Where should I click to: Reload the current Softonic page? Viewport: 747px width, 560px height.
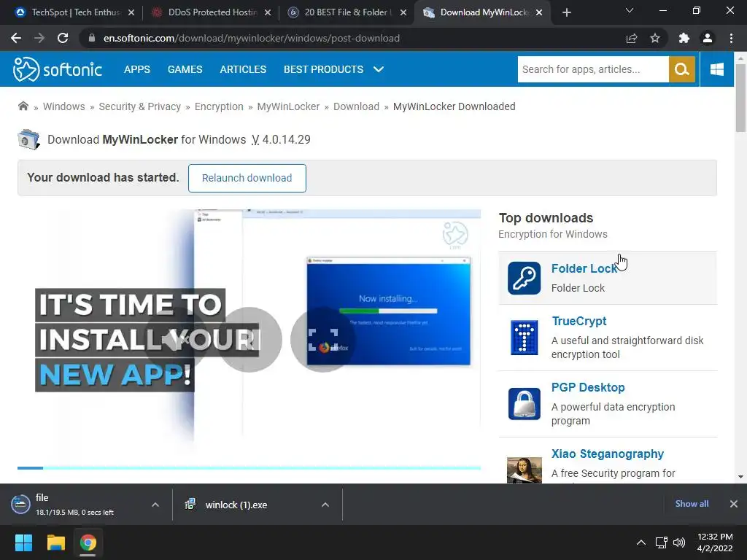coord(63,38)
